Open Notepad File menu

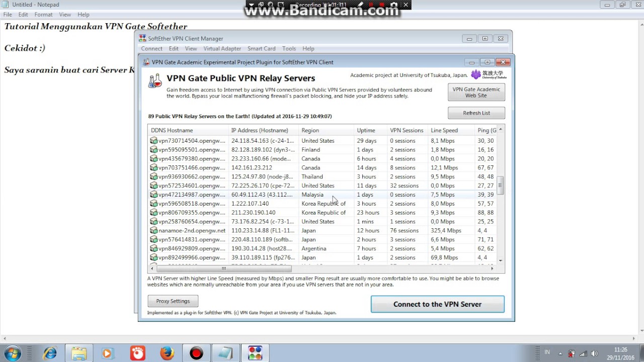(8, 15)
